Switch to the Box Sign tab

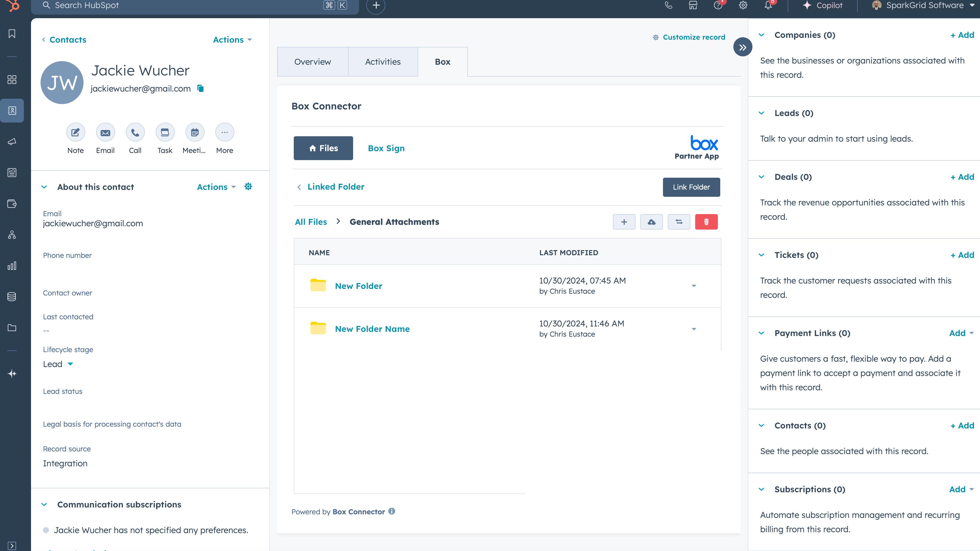[386, 148]
